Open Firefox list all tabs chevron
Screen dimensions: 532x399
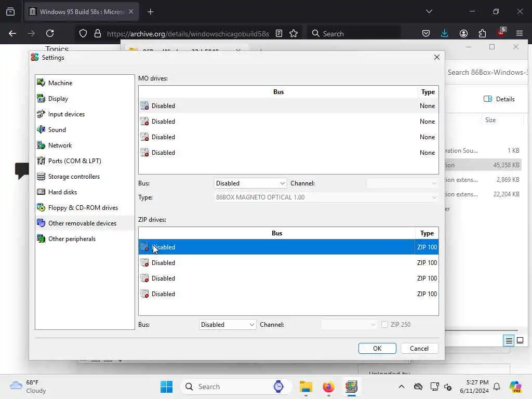(x=429, y=11)
